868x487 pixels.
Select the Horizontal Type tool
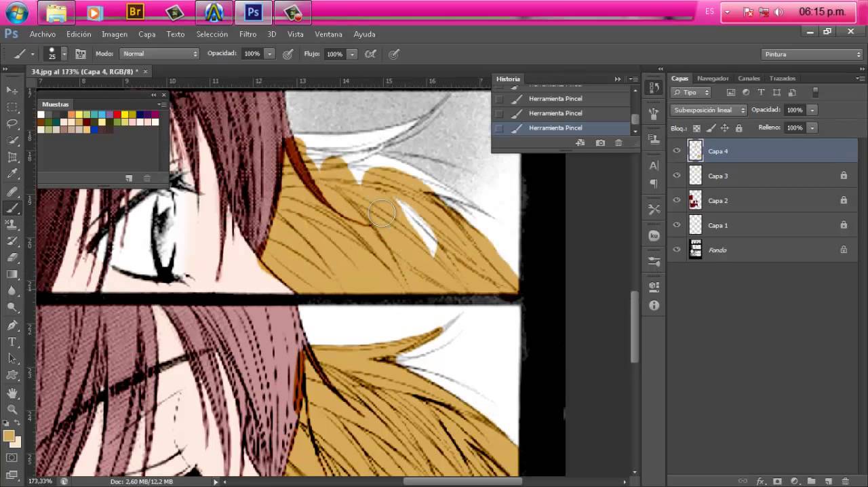[x=12, y=342]
